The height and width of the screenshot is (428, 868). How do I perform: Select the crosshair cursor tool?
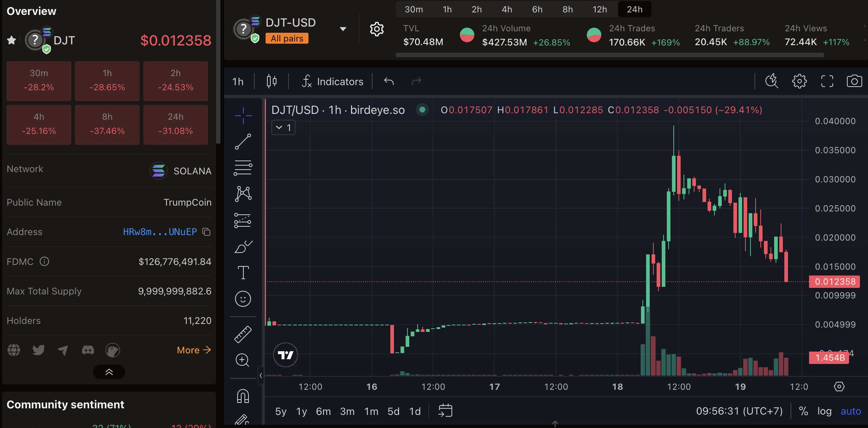tap(243, 116)
